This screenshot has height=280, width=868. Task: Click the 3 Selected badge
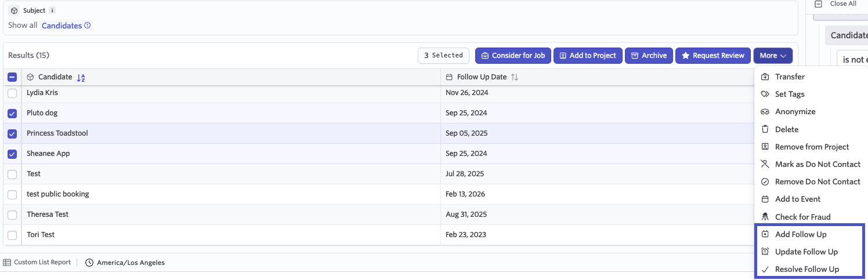[443, 56]
